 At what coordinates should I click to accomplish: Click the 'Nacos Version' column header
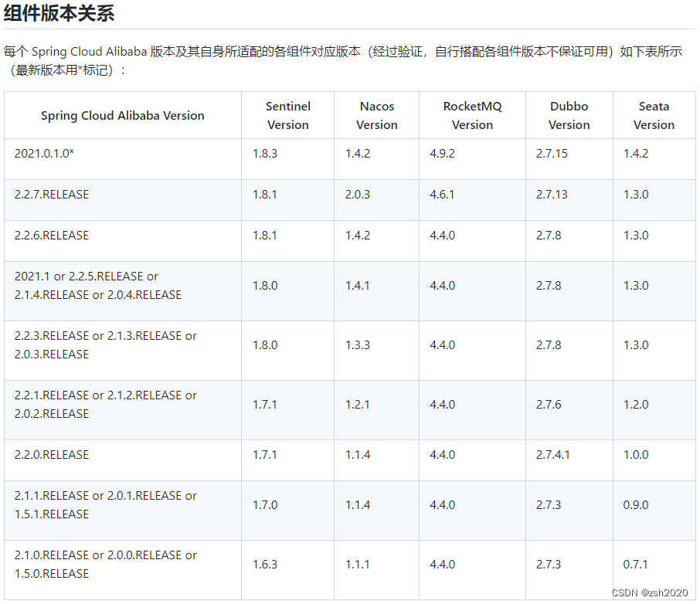(377, 116)
